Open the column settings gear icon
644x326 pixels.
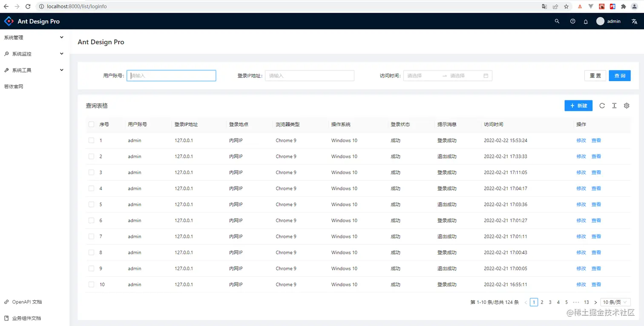[627, 106]
